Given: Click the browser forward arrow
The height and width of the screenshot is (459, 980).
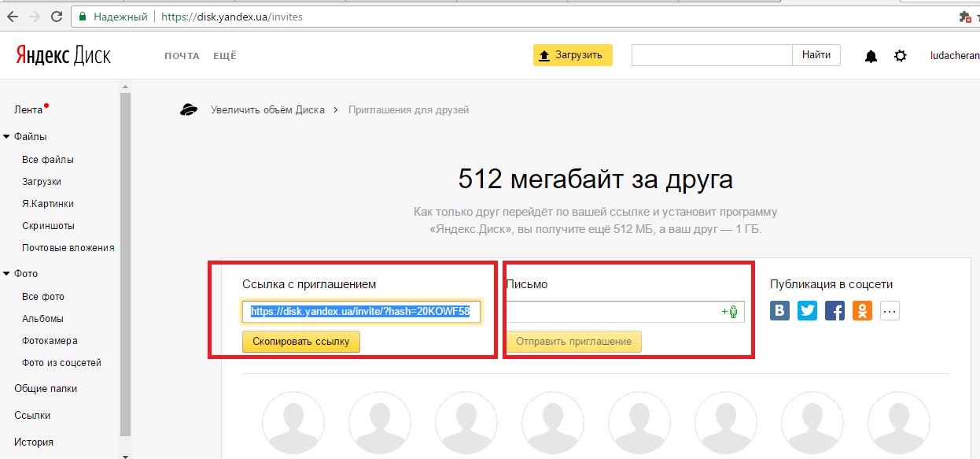Looking at the screenshot, I should (35, 16).
